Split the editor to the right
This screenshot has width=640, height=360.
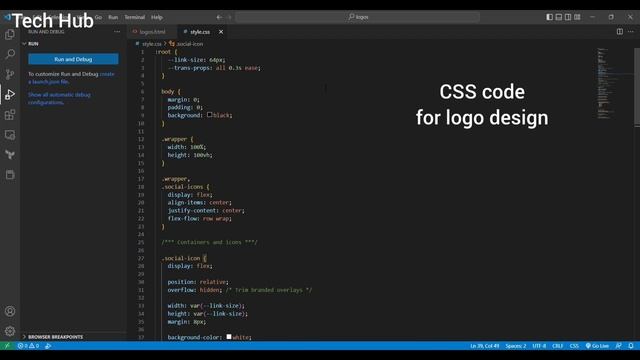click(x=620, y=31)
